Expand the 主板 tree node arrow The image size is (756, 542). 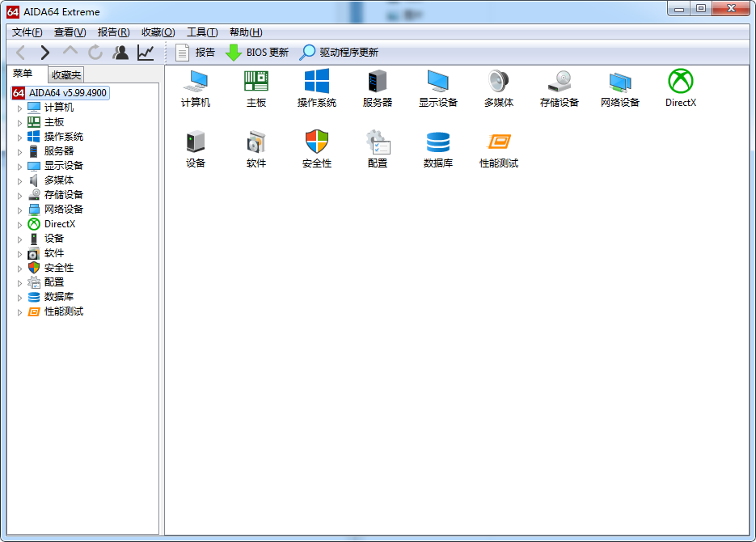point(19,123)
